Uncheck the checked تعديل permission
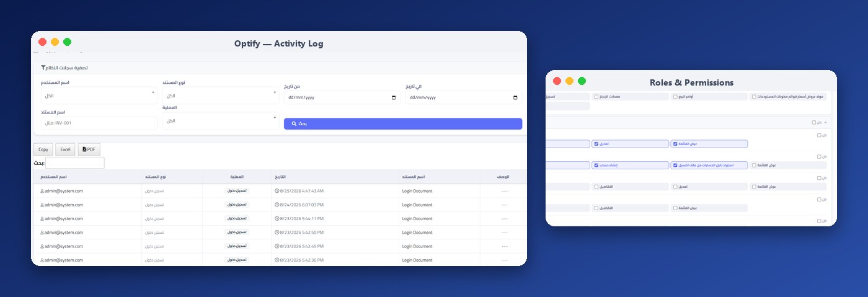 596,144
